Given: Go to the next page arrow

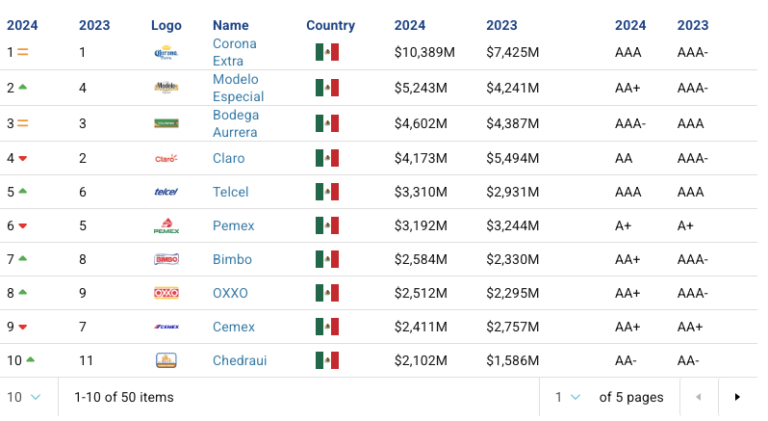Looking at the screenshot, I should pos(737,397).
